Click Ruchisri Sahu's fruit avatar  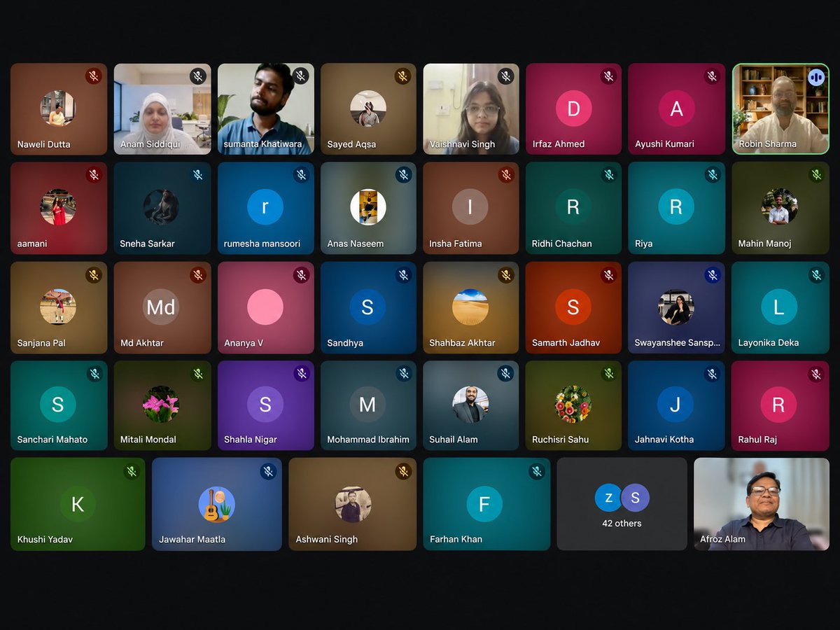(573, 405)
